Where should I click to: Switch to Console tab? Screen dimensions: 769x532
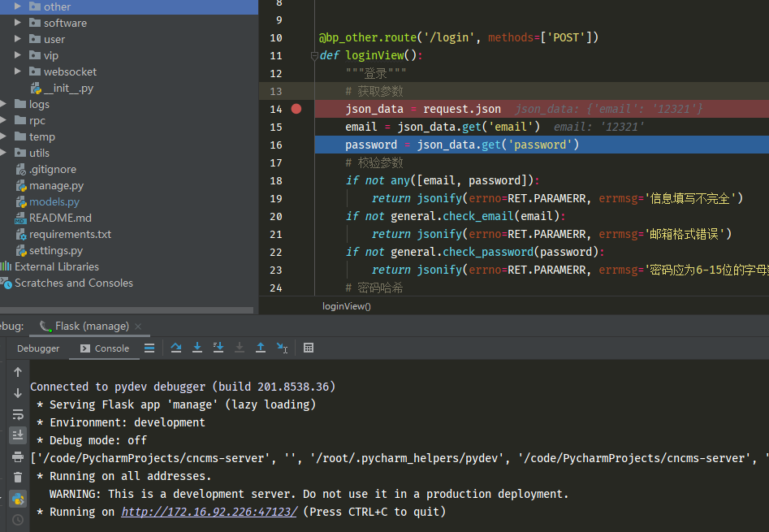pyautogui.click(x=105, y=348)
